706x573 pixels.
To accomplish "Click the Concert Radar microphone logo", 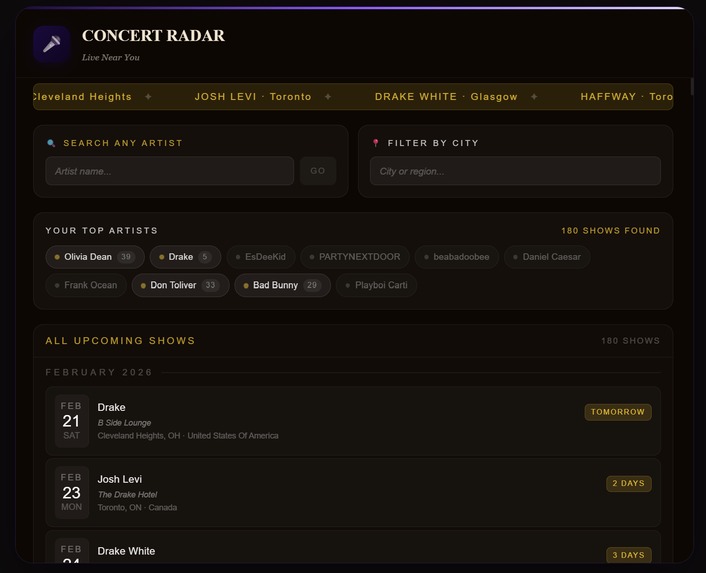I will (x=51, y=44).
